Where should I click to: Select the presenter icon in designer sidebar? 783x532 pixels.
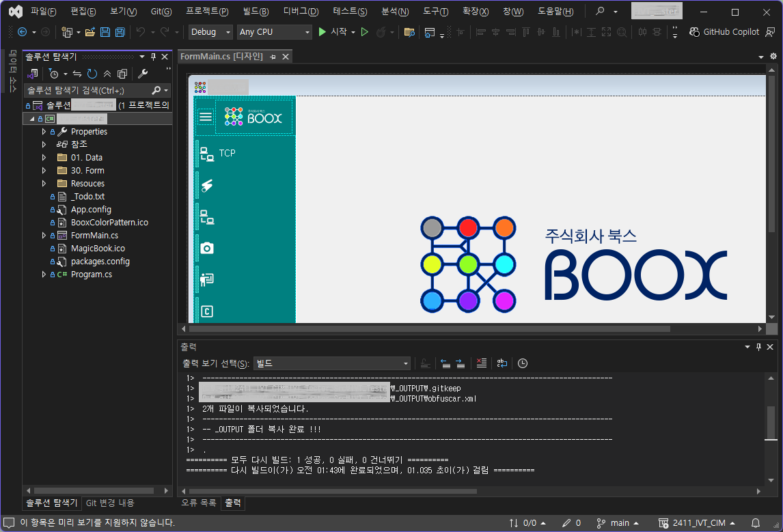207,279
